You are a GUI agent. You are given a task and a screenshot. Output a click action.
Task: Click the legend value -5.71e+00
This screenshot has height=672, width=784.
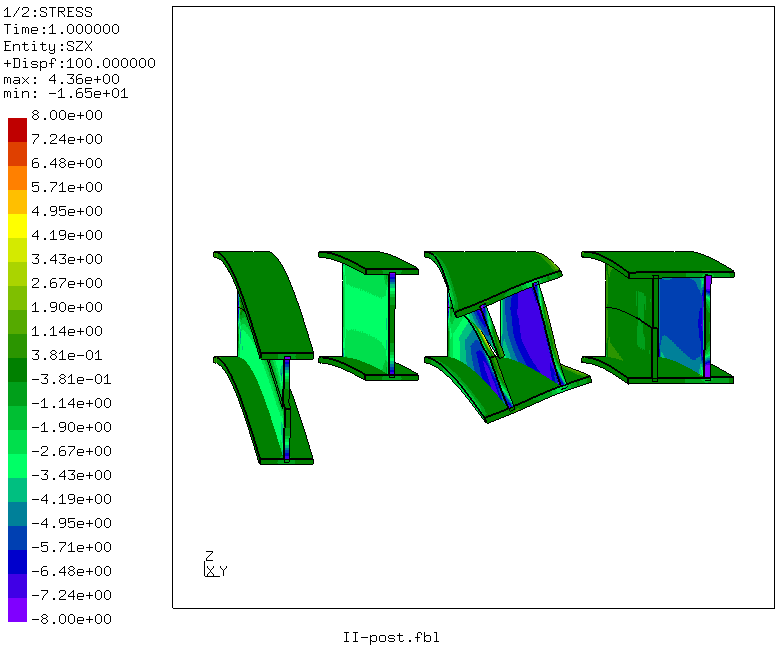72,547
